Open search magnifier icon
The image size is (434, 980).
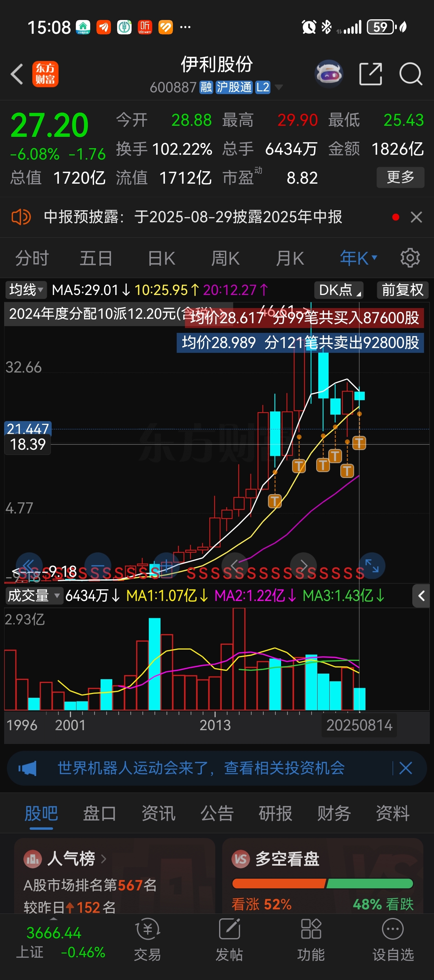(x=411, y=74)
